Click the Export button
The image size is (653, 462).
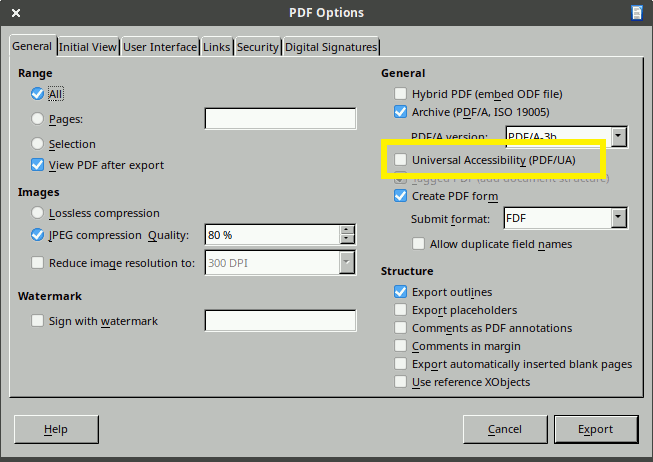pyautogui.click(x=596, y=429)
